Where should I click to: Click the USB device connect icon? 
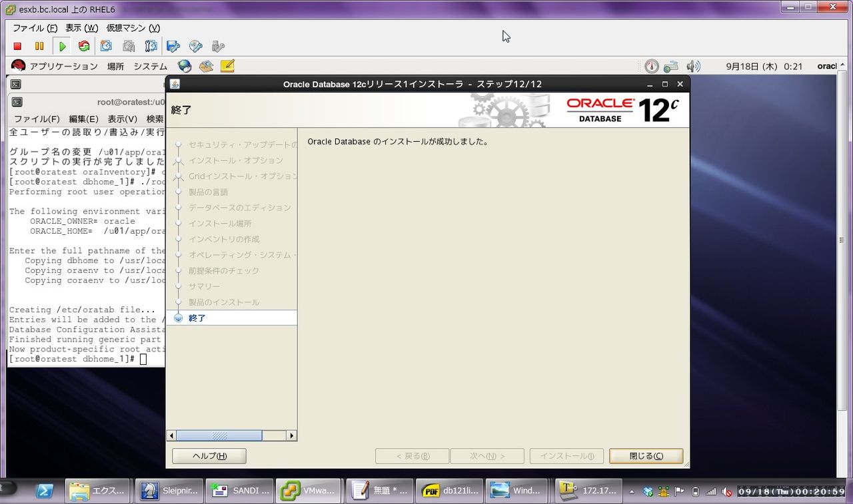(218, 47)
